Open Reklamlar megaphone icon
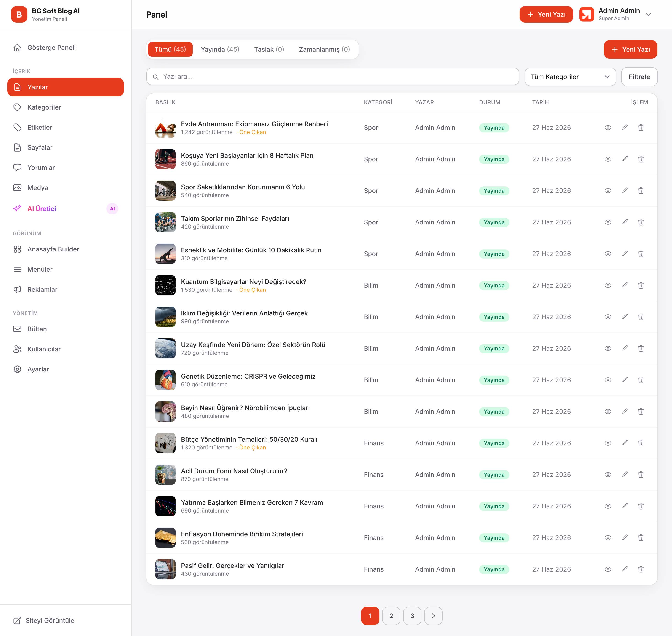Image resolution: width=672 pixels, height=636 pixels. click(17, 289)
